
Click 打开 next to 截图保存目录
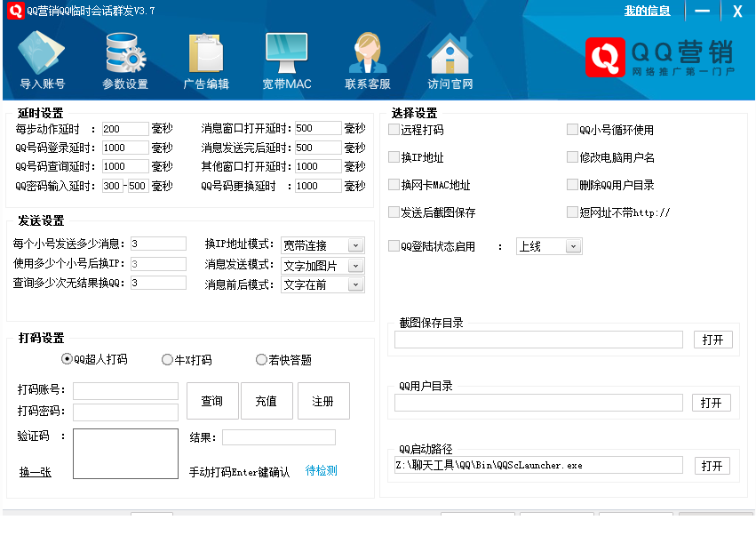713,340
